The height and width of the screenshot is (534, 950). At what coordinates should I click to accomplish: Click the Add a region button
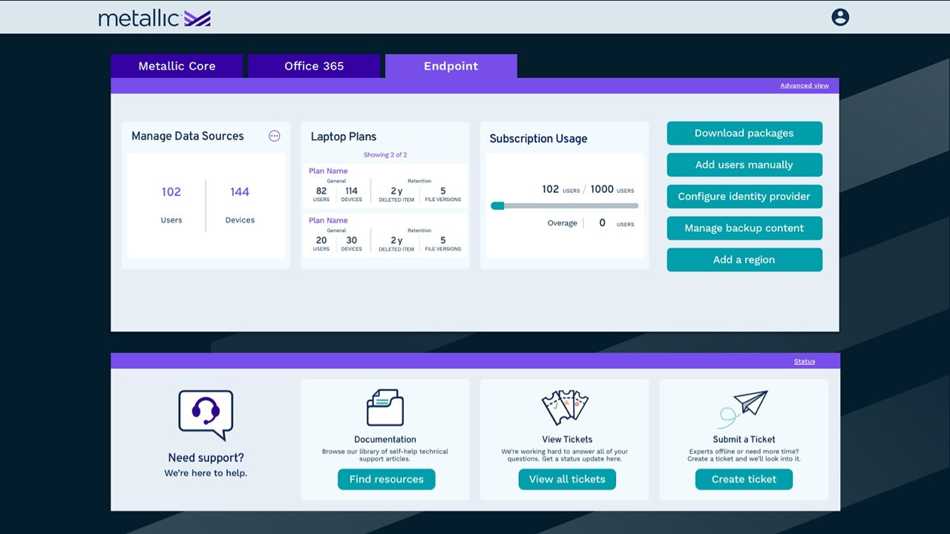(744, 259)
